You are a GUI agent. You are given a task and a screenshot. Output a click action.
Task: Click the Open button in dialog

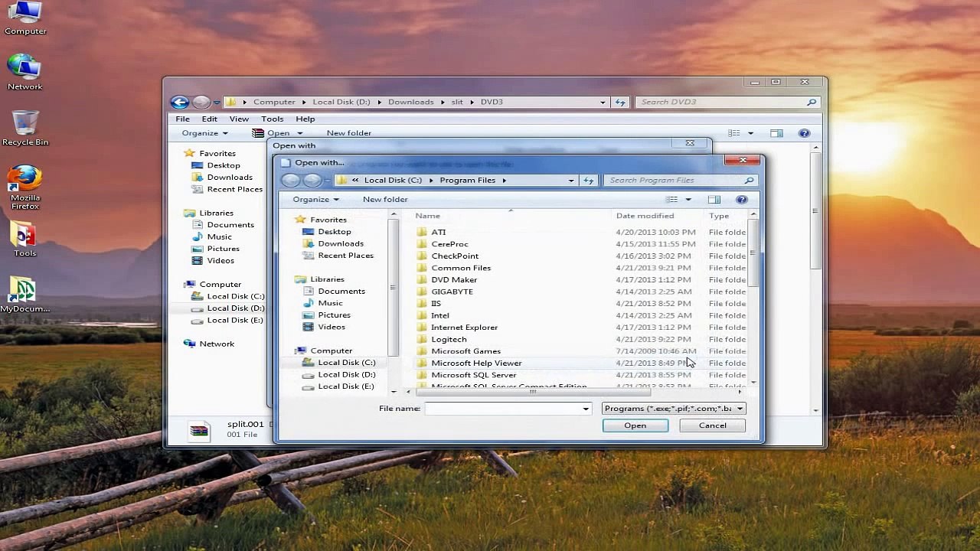tap(635, 425)
